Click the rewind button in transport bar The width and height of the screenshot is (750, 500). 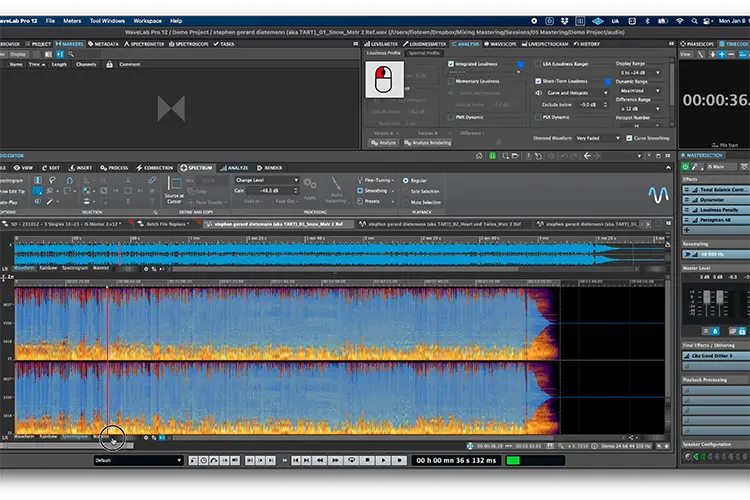(x=320, y=460)
